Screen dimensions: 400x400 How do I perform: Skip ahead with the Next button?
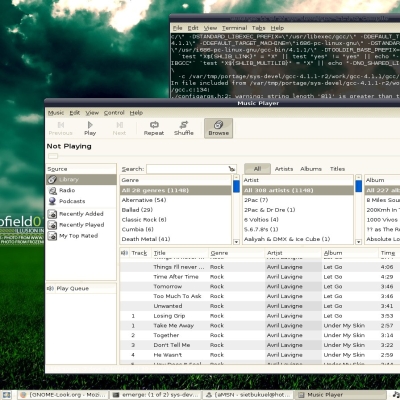[x=119, y=128]
